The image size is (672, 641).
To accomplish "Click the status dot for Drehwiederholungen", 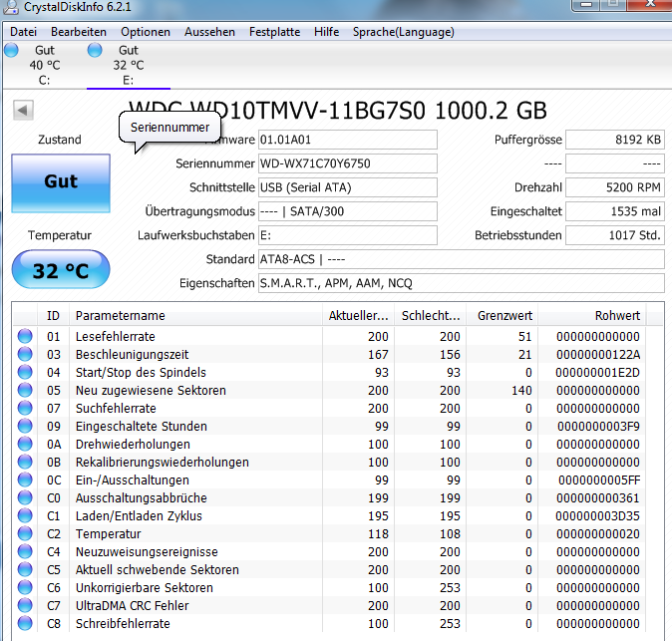I will [25, 444].
